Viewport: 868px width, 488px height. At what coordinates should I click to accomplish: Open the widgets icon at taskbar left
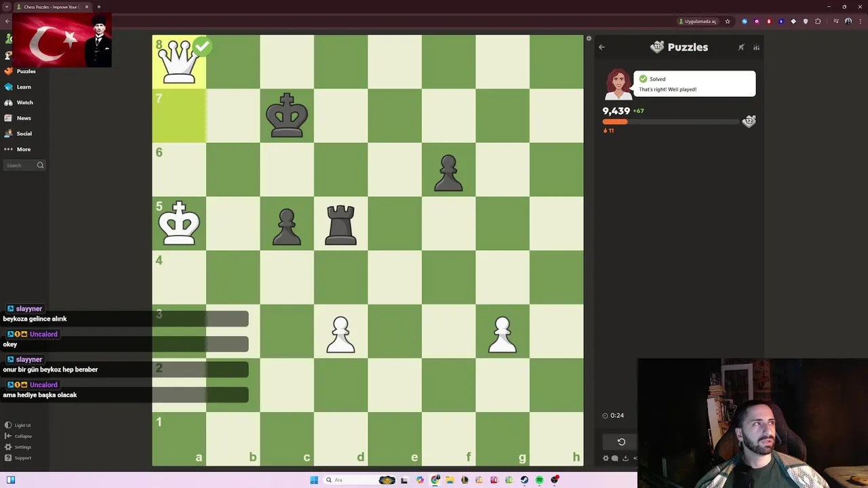11,480
